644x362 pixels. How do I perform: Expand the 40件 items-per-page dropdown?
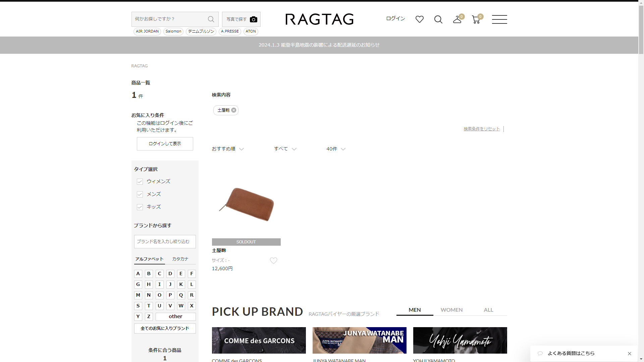[x=336, y=149]
